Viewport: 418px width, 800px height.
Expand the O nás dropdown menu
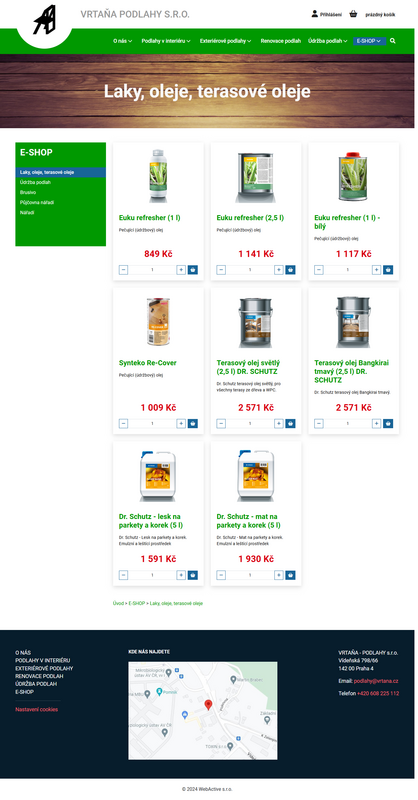122,41
